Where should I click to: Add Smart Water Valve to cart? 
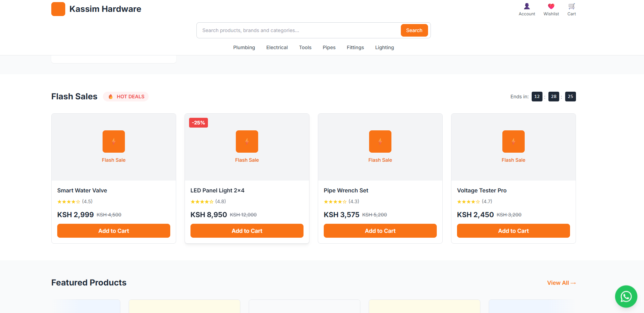(x=114, y=231)
